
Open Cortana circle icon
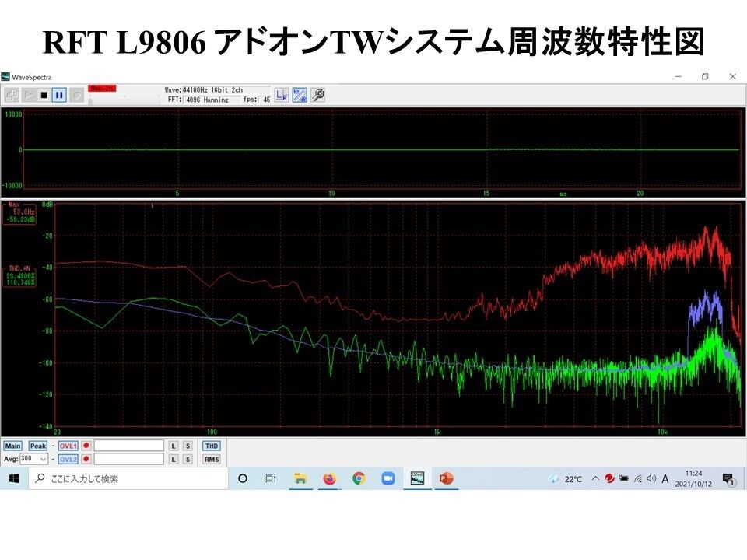(x=243, y=478)
